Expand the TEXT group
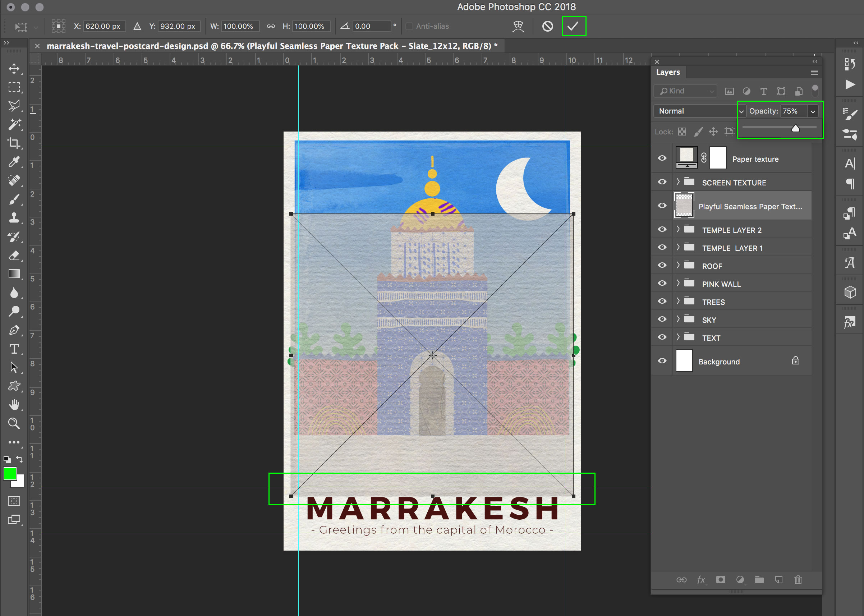Screen dimensions: 864x616 pos(678,337)
